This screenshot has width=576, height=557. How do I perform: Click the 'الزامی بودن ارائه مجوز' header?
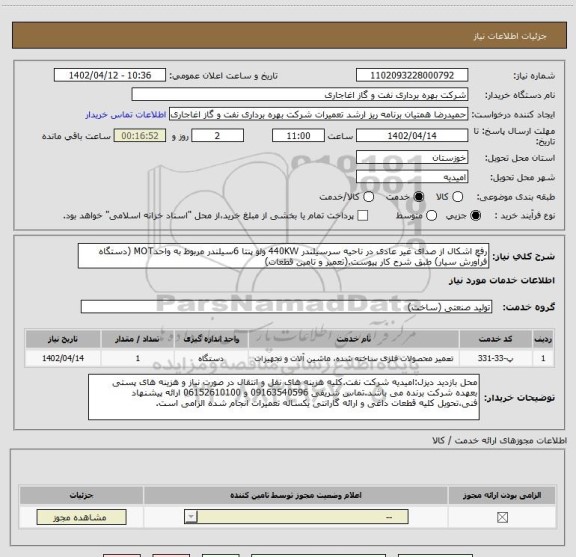click(502, 495)
